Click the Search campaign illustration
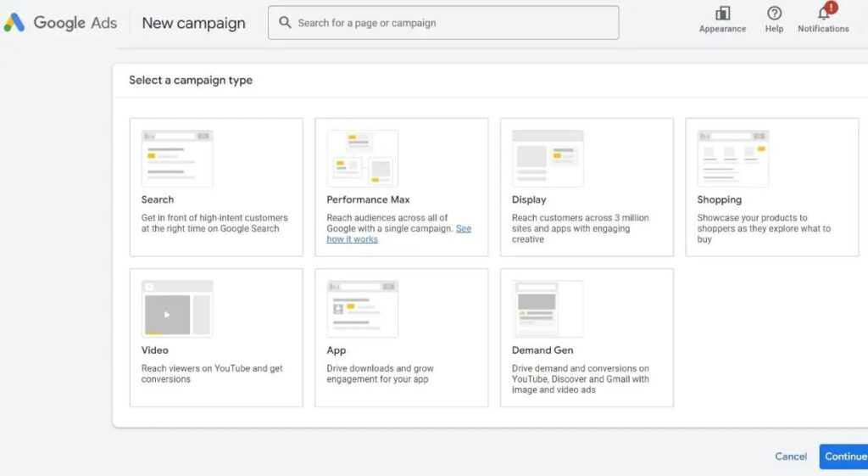Screen dimensions: 868x476 click(x=177, y=159)
